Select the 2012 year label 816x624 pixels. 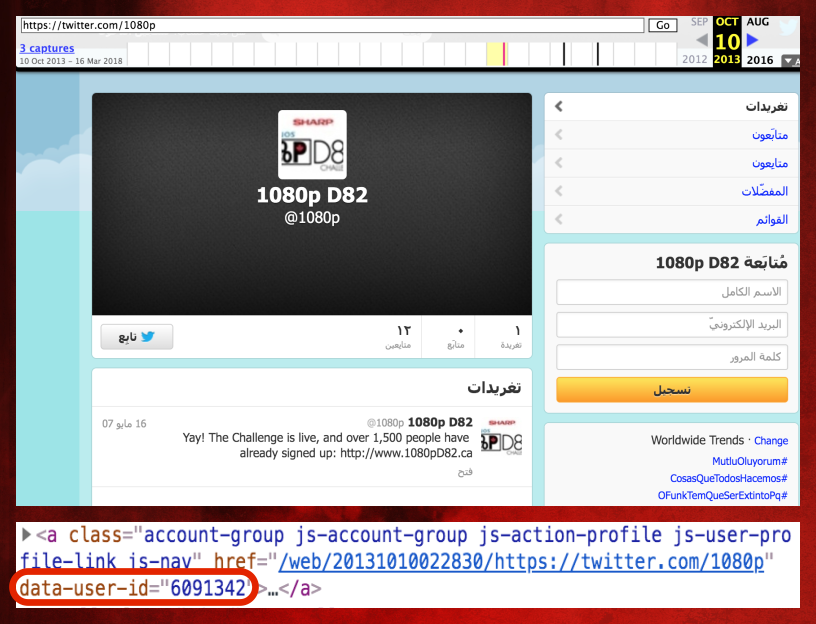[695, 59]
